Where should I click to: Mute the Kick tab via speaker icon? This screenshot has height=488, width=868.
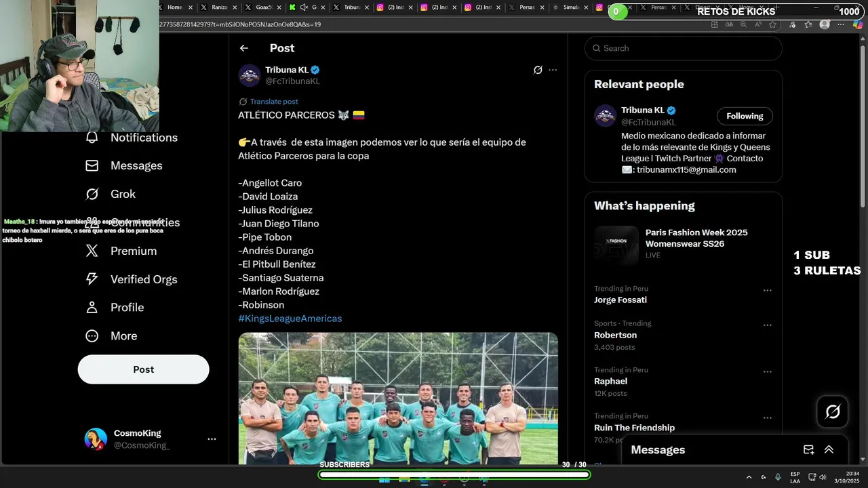click(x=304, y=7)
